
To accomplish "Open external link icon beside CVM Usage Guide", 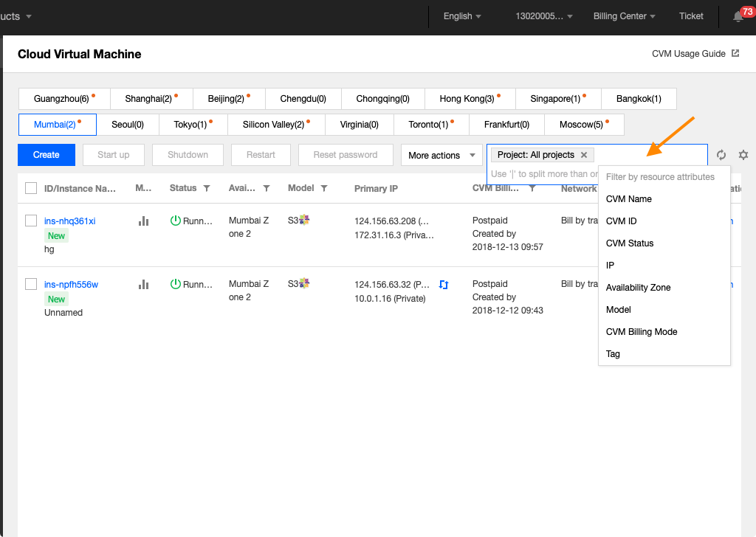I will (x=735, y=53).
